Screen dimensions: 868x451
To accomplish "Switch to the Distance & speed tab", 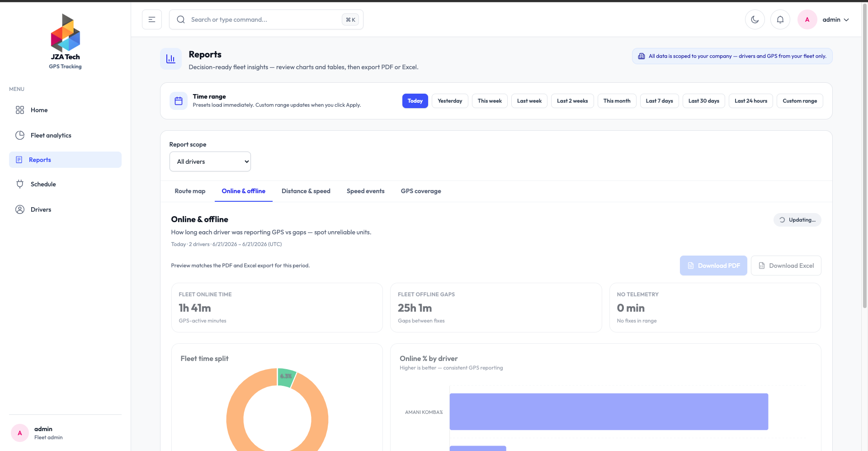I will [306, 191].
